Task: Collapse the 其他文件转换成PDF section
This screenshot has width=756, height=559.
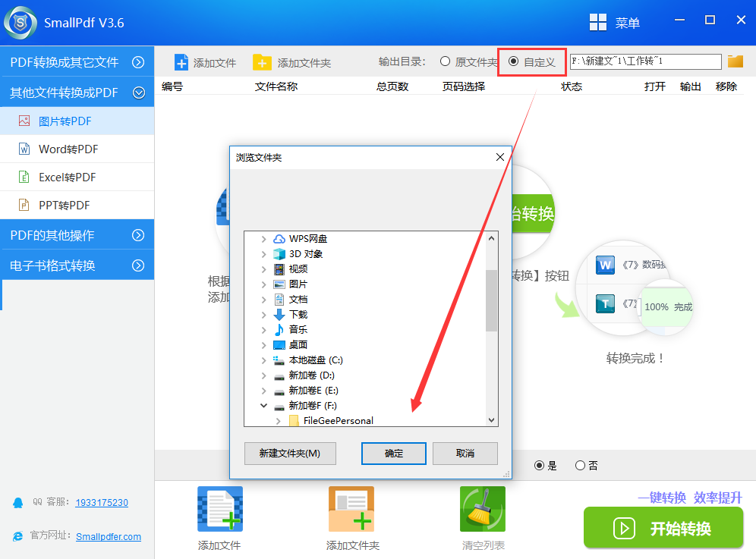Action: click(138, 93)
